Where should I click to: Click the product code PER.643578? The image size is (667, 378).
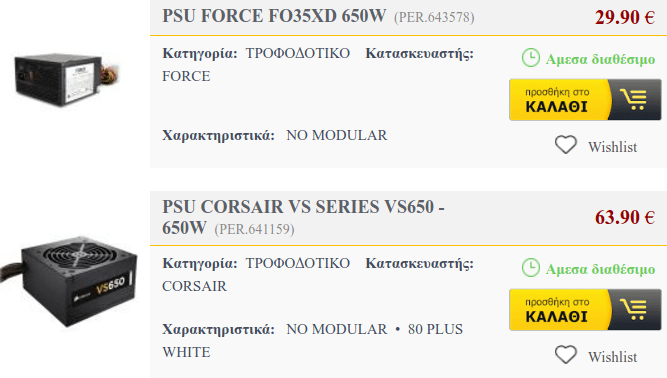[x=434, y=18]
